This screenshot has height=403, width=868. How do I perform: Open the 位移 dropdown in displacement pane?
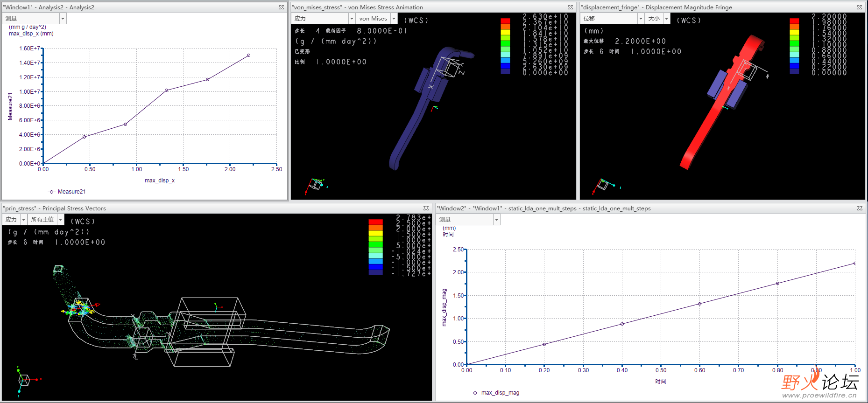pyautogui.click(x=641, y=18)
